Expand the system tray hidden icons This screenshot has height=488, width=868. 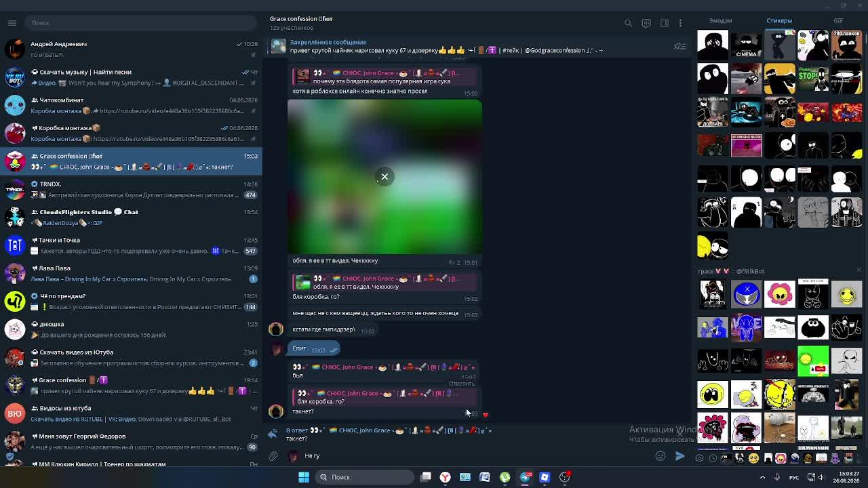pos(762,477)
